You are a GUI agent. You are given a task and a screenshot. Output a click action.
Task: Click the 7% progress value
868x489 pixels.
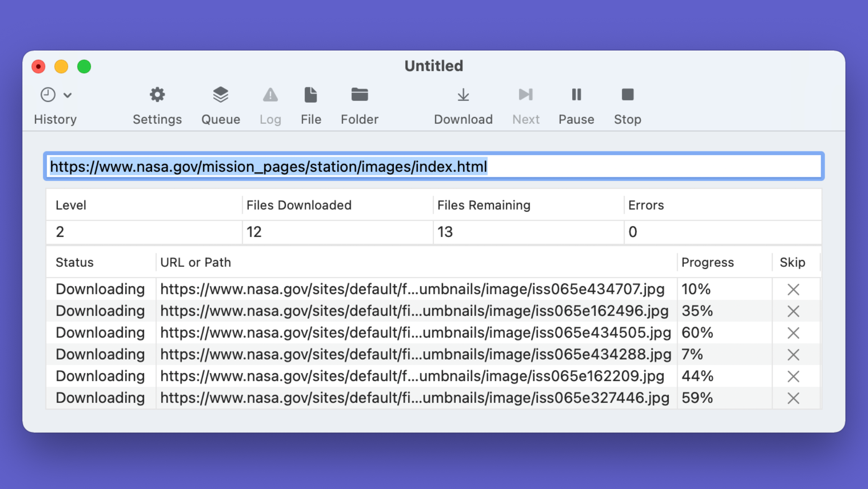692,354
